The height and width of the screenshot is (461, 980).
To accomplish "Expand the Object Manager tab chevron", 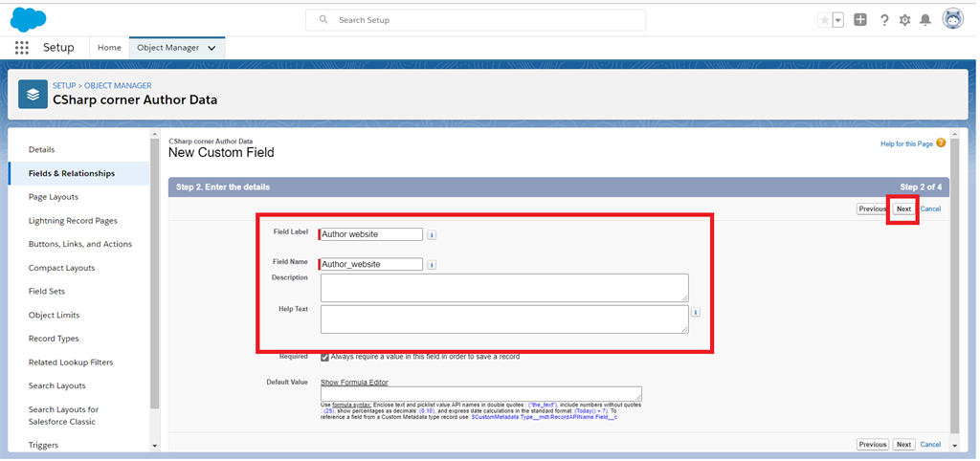I will pos(212,48).
